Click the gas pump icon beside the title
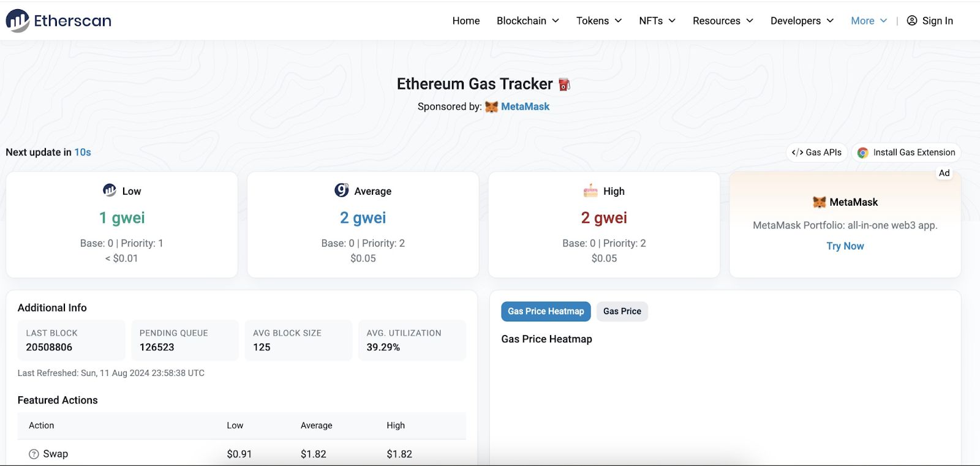The width and height of the screenshot is (980, 466). pyautogui.click(x=564, y=85)
